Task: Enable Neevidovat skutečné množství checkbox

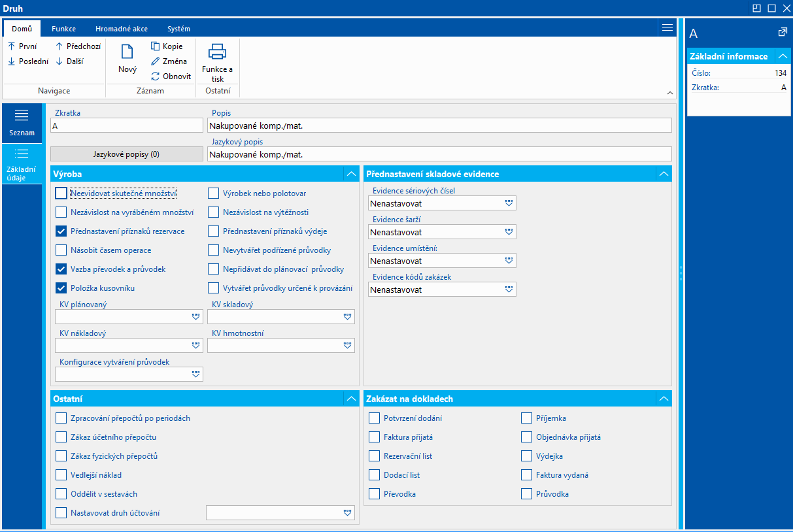Action: tap(61, 193)
